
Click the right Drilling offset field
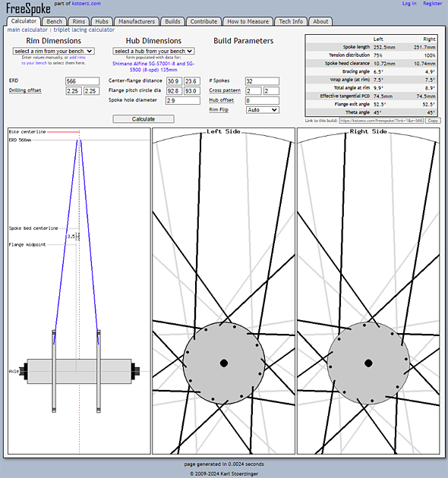[92, 91]
